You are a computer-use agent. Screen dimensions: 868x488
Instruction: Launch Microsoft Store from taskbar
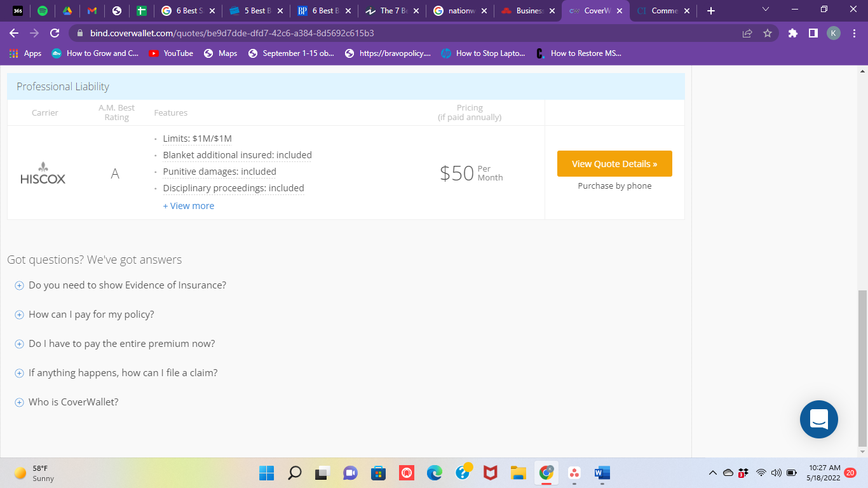378,473
